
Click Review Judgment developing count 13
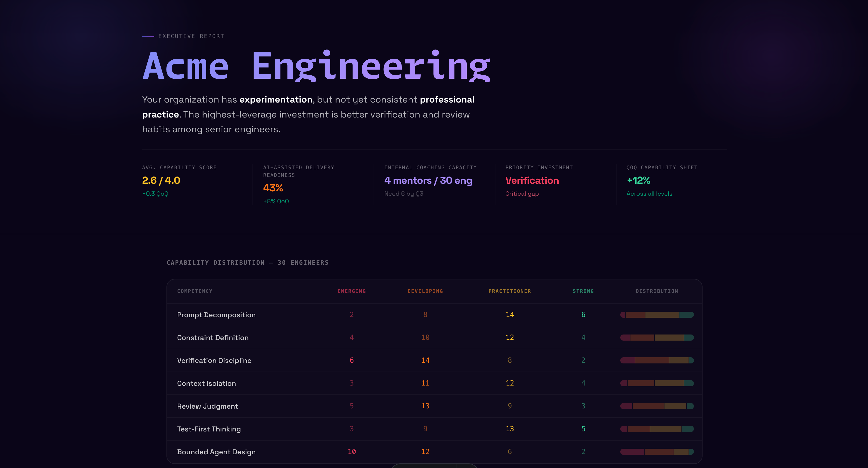click(425, 406)
